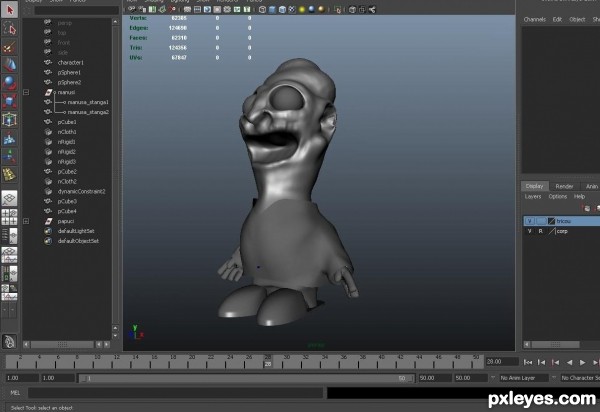Open the Options menu in layer editor

558,197
